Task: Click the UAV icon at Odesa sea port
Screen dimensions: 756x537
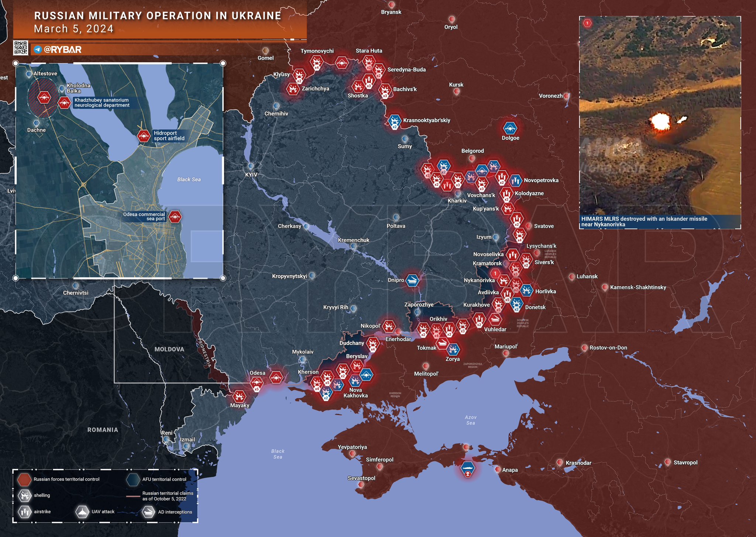Action: tap(175, 216)
